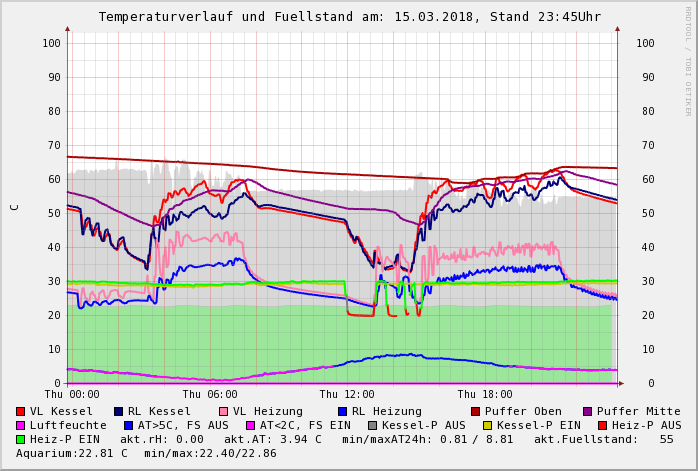Screen dimensions: 698x471
Task: Click the red VL Kessel legend swatch
Action: coord(21,411)
